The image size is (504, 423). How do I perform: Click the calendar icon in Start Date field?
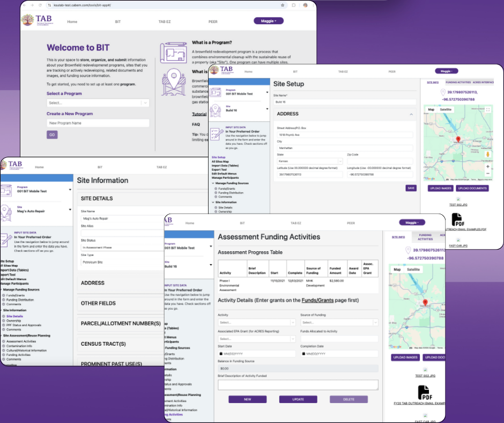[221, 354]
